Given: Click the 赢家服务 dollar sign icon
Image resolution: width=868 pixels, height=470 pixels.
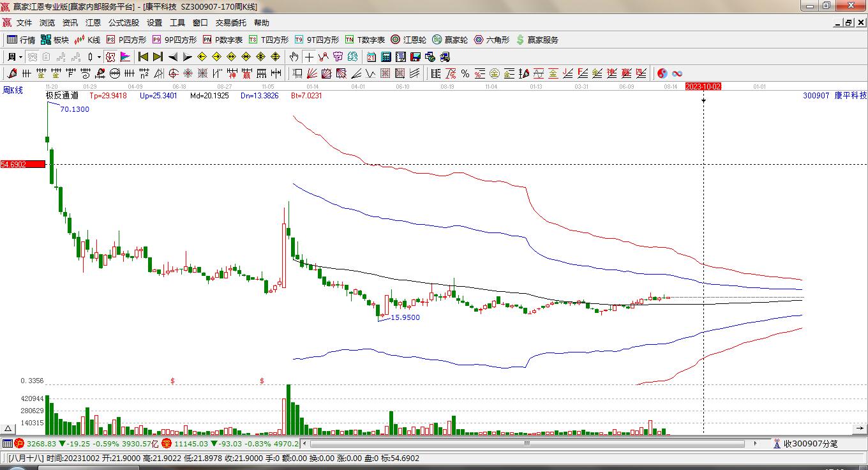Looking at the screenshot, I should [x=520, y=40].
